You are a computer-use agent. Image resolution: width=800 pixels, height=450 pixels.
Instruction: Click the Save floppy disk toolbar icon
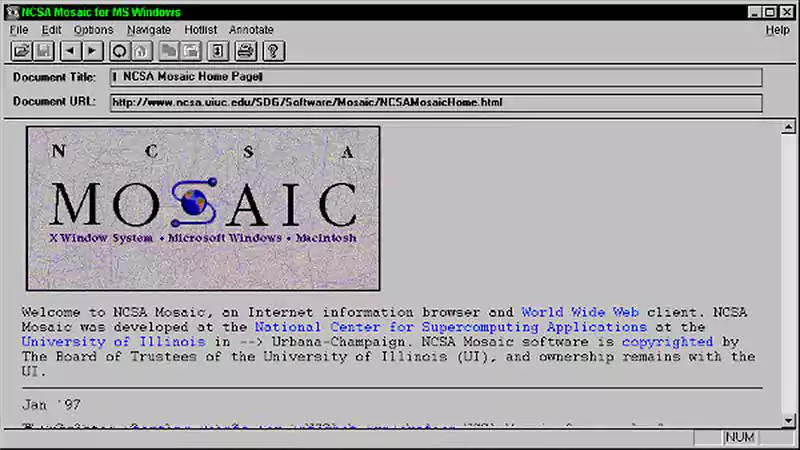[43, 51]
